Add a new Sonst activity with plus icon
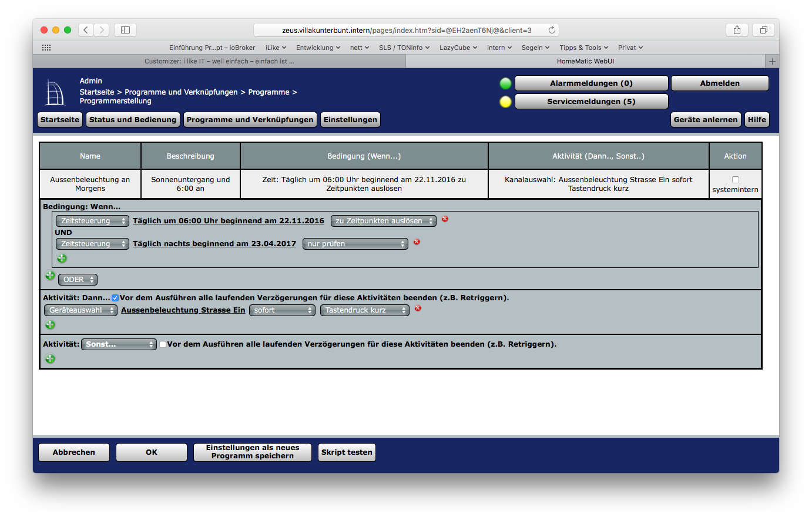Screen dimensions: 812x520 tap(50, 358)
